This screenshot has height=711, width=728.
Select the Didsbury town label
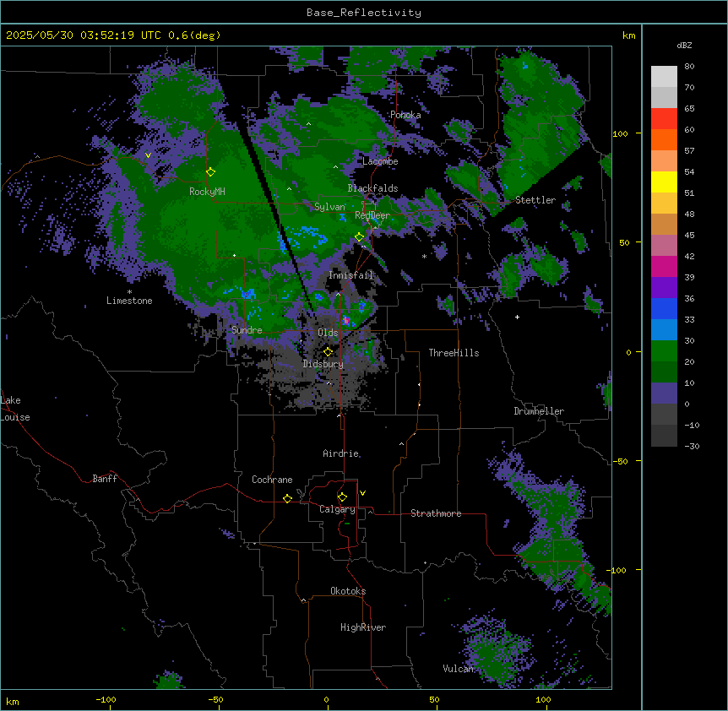(323, 364)
